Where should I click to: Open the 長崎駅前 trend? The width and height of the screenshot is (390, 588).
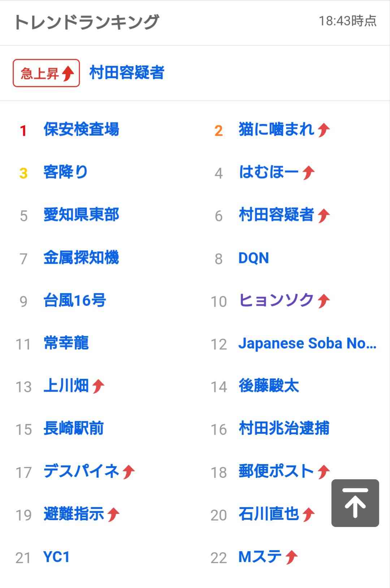pyautogui.click(x=74, y=428)
